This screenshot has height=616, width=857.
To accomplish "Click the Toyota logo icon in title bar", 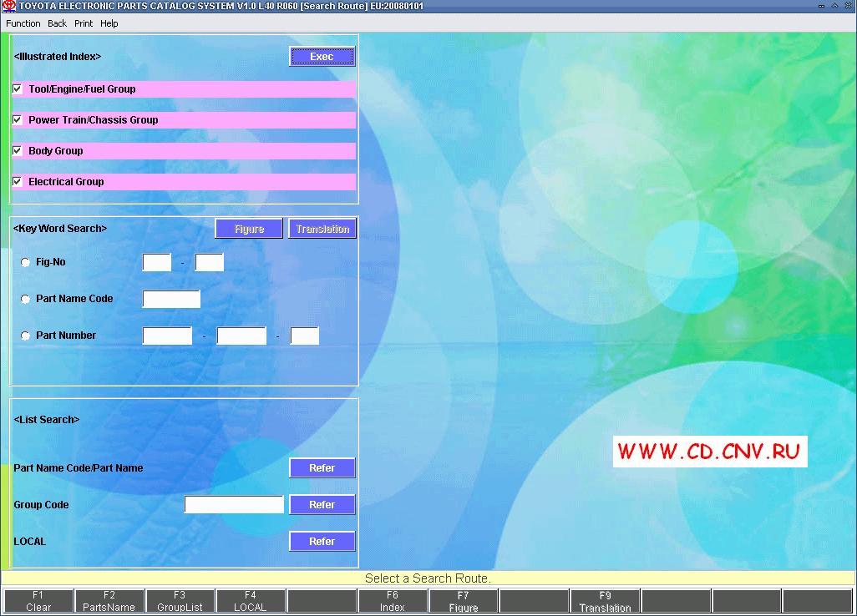I will point(8,6).
